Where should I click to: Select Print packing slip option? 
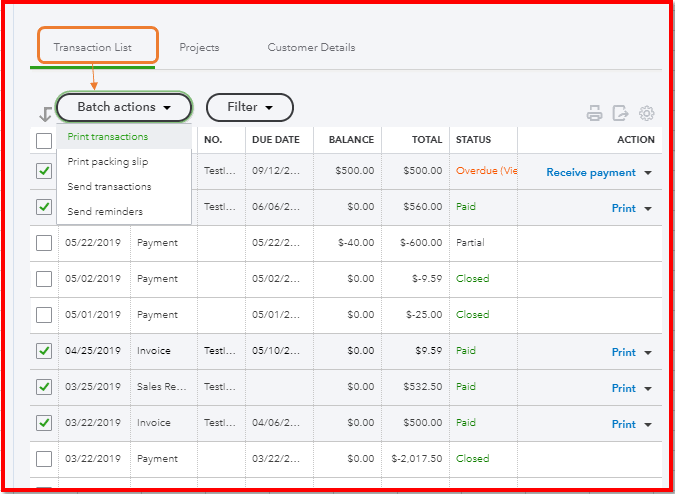click(x=109, y=162)
